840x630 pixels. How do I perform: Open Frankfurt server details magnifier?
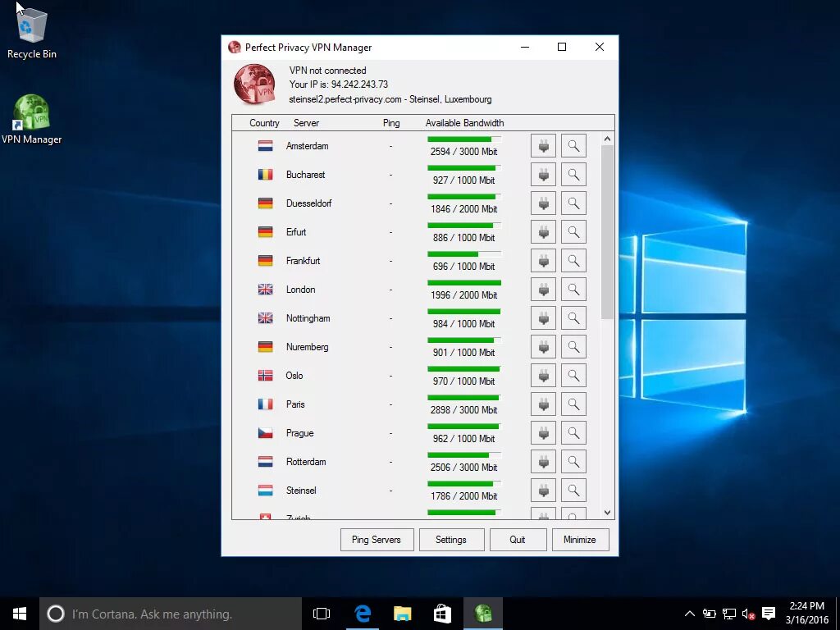tap(573, 260)
